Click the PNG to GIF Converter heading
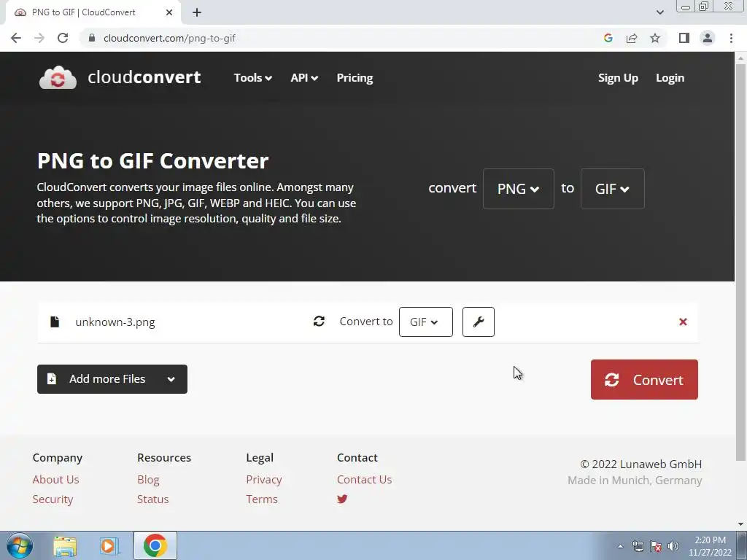747x560 pixels. (153, 160)
